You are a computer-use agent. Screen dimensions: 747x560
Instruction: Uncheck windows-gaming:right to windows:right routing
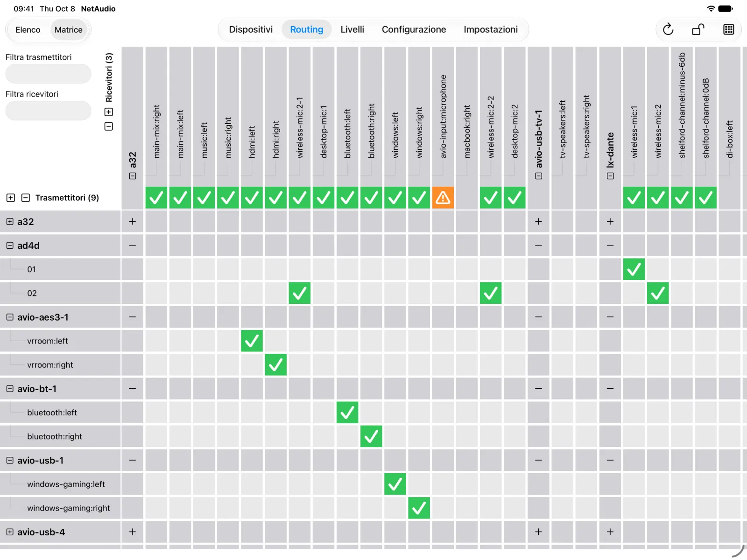(x=419, y=508)
